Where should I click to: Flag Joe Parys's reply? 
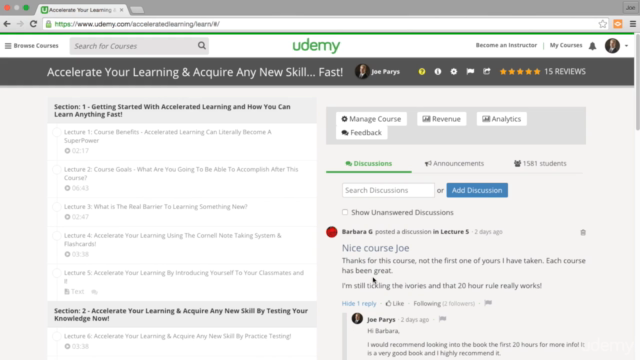point(442,319)
